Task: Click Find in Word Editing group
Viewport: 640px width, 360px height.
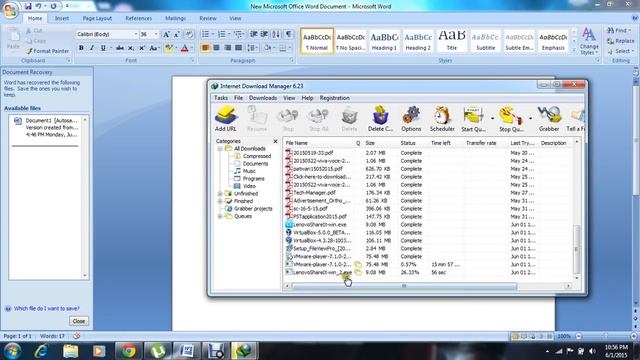Action: pos(618,30)
